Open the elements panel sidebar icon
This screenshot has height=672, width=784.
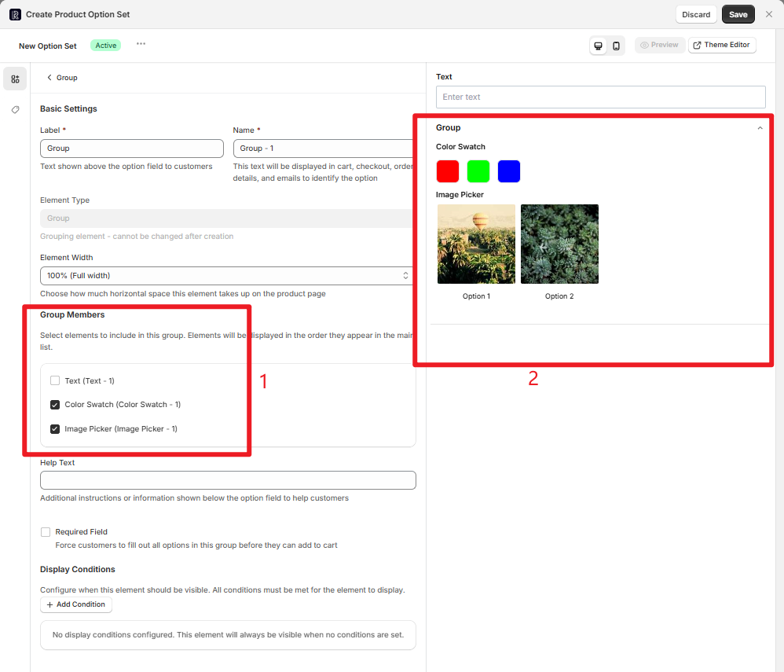coord(15,79)
